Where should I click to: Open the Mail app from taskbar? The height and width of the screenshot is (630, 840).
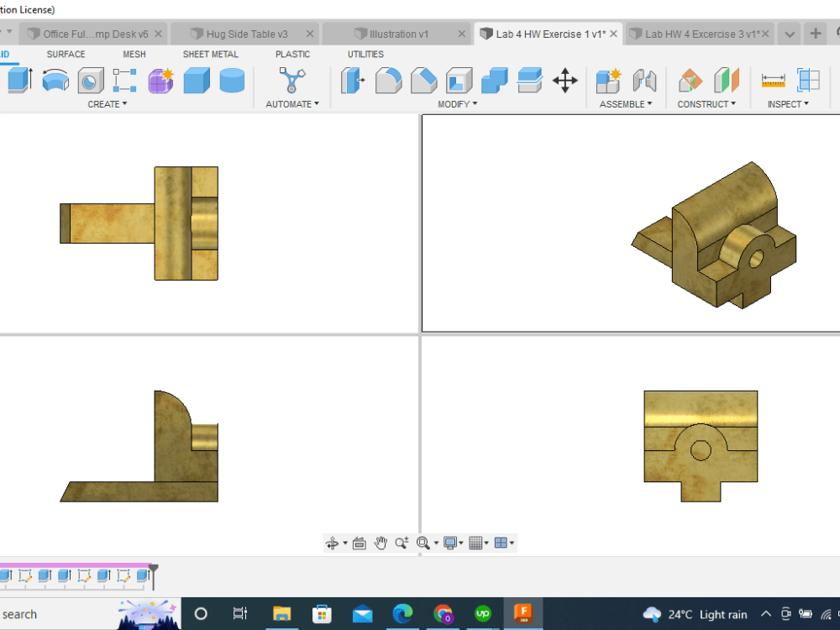[x=363, y=613]
